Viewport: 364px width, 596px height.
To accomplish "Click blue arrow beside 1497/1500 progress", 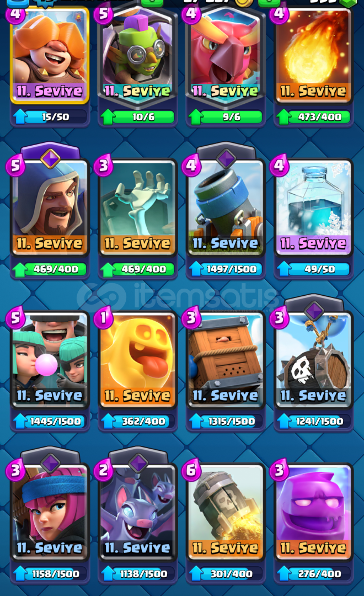I will 196,269.
